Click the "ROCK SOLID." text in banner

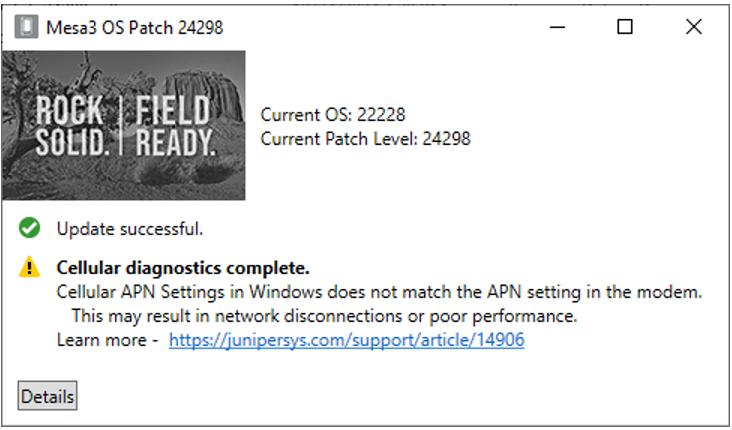[70, 125]
